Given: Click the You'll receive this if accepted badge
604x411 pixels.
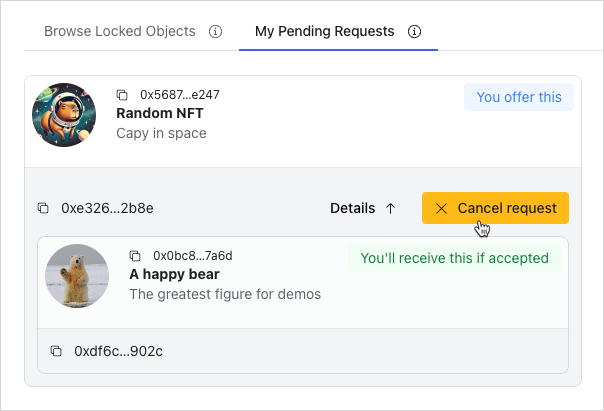Looking at the screenshot, I should point(454,258).
